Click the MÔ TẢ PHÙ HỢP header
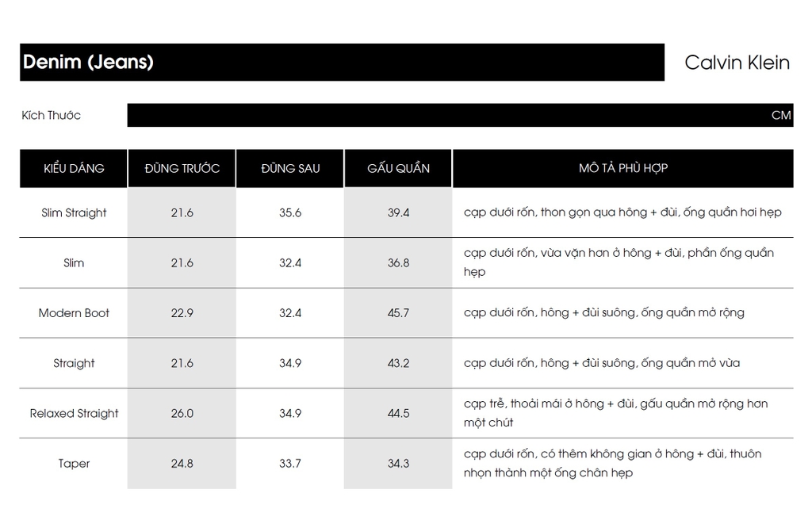 click(623, 168)
